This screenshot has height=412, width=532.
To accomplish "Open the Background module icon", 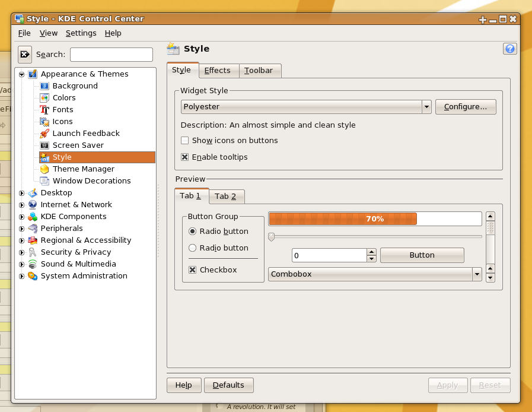I will click(44, 86).
